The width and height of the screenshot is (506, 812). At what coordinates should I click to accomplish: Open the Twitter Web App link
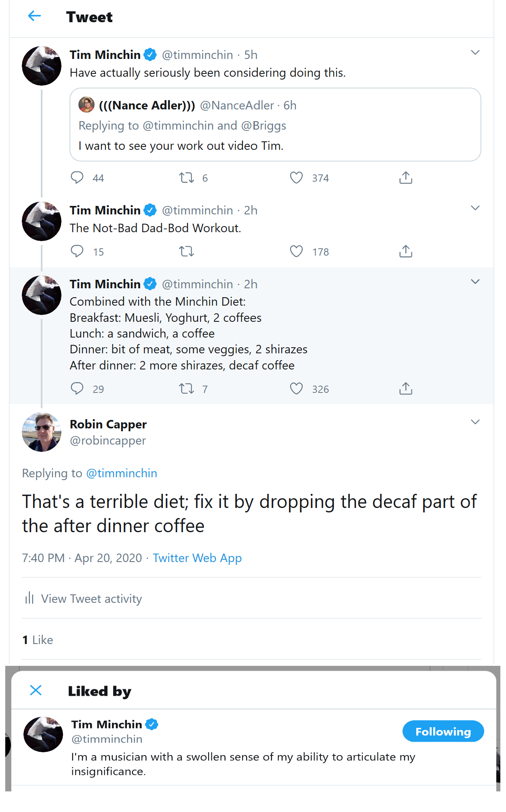197,558
